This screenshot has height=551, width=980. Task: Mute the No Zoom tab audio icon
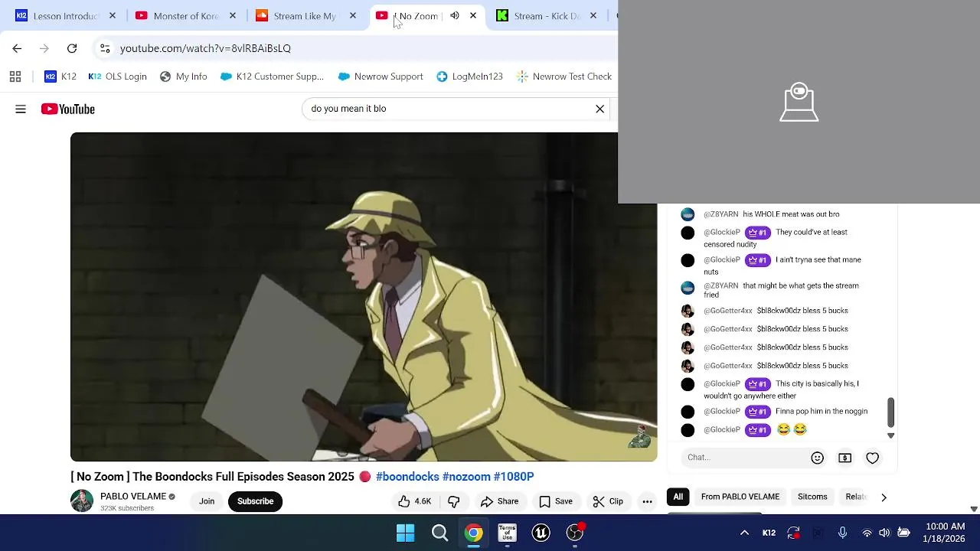pyautogui.click(x=455, y=16)
